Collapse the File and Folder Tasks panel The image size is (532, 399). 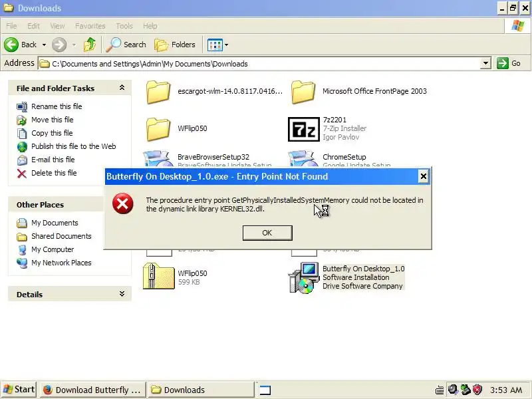122,88
